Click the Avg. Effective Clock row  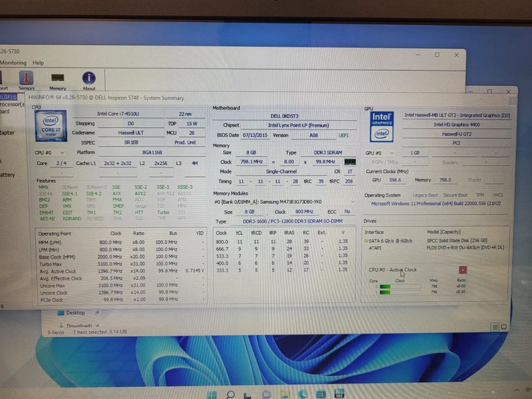click(x=121, y=278)
